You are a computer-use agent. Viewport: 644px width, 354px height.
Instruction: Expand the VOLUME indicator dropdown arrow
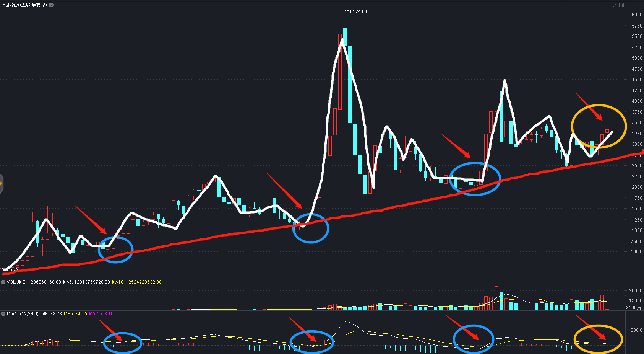point(3,282)
